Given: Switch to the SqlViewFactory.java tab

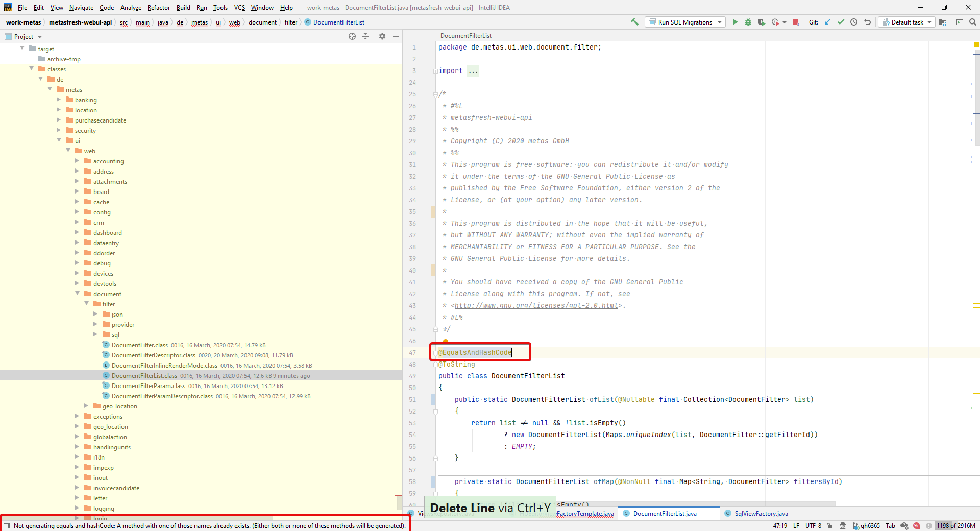Looking at the screenshot, I should [761, 514].
